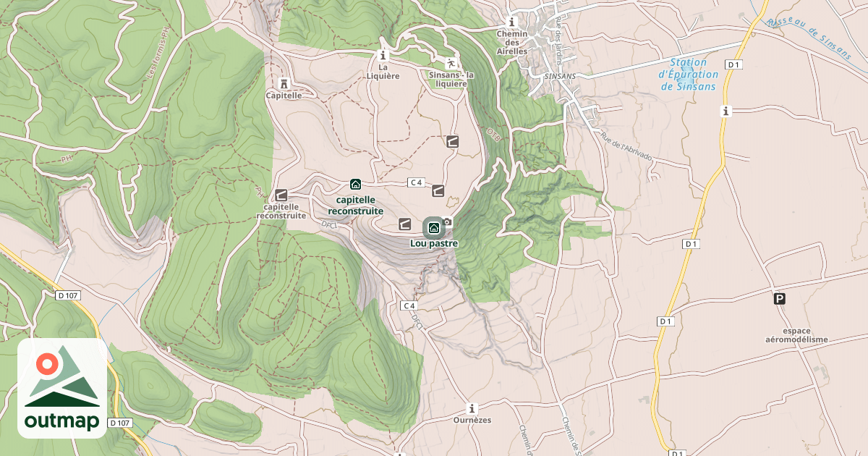868x456 pixels.
Task: Select the parking icon above espace aéromodélisme
Action: [779, 298]
